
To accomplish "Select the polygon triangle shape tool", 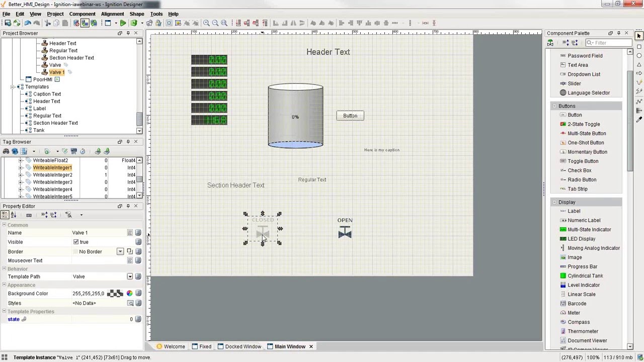I will coord(639,65).
